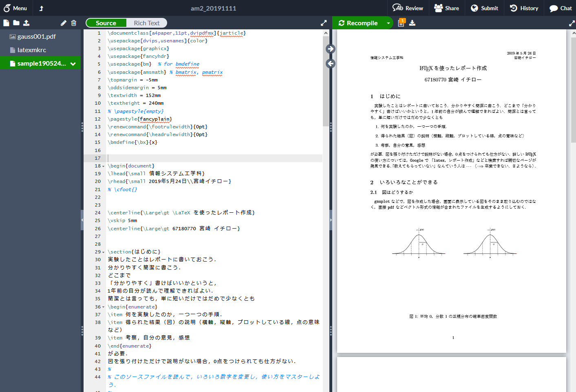Expand the editor to full width
Image resolution: width=576 pixels, height=392 pixels.
[x=324, y=23]
